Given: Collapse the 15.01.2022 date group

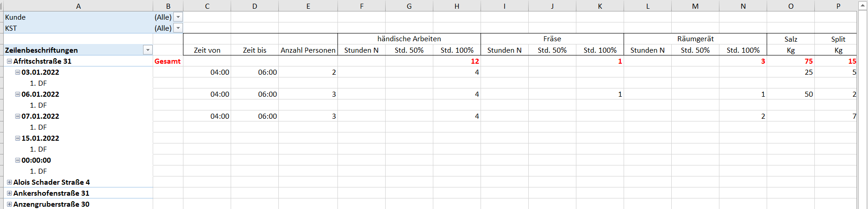Looking at the screenshot, I should point(17,138).
